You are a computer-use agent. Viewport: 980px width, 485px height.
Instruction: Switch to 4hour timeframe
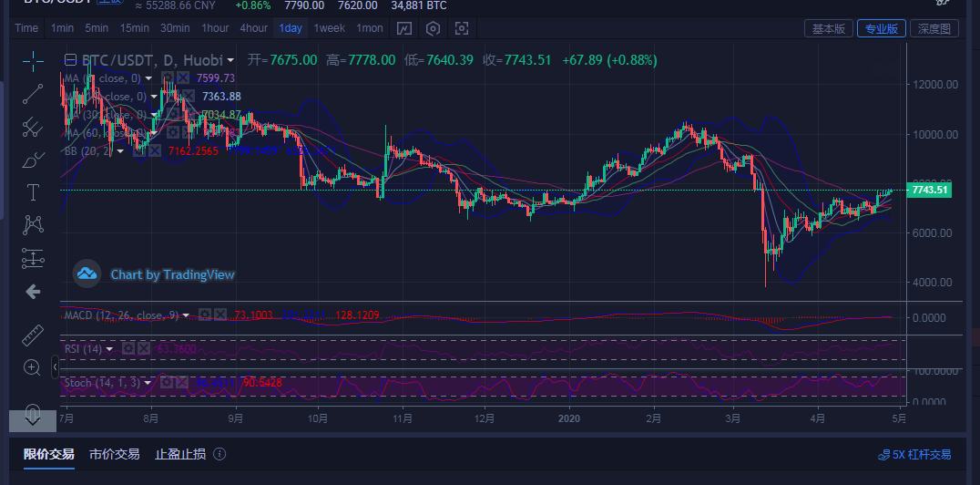click(x=254, y=28)
